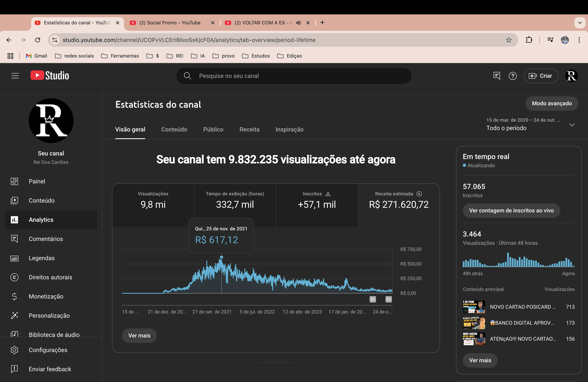Click the browser address bar URL

[189, 40]
